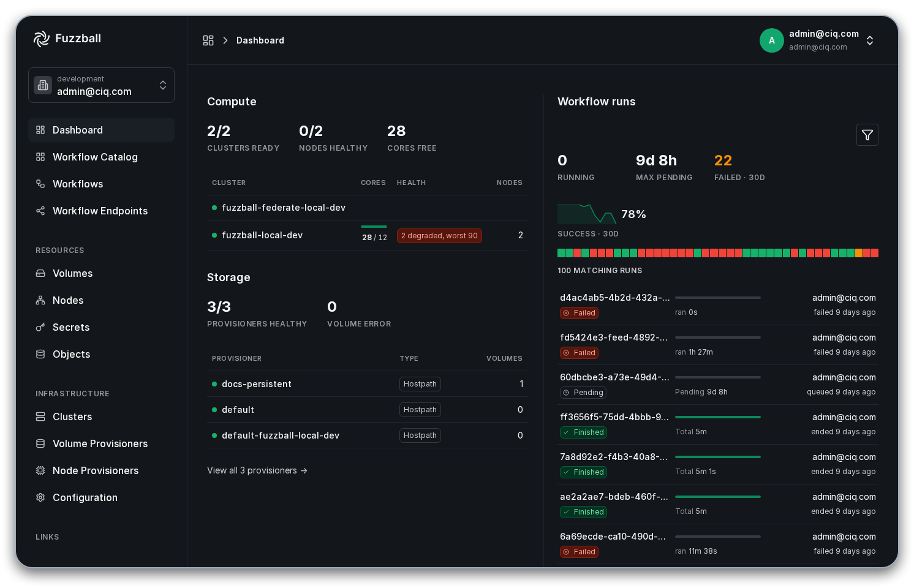Select the docs-persistent provisioner row
Screen dimensions: 914x588
coord(367,384)
